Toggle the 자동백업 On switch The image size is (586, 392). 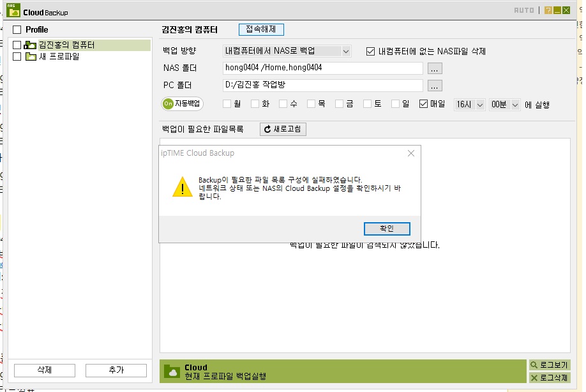tap(183, 103)
